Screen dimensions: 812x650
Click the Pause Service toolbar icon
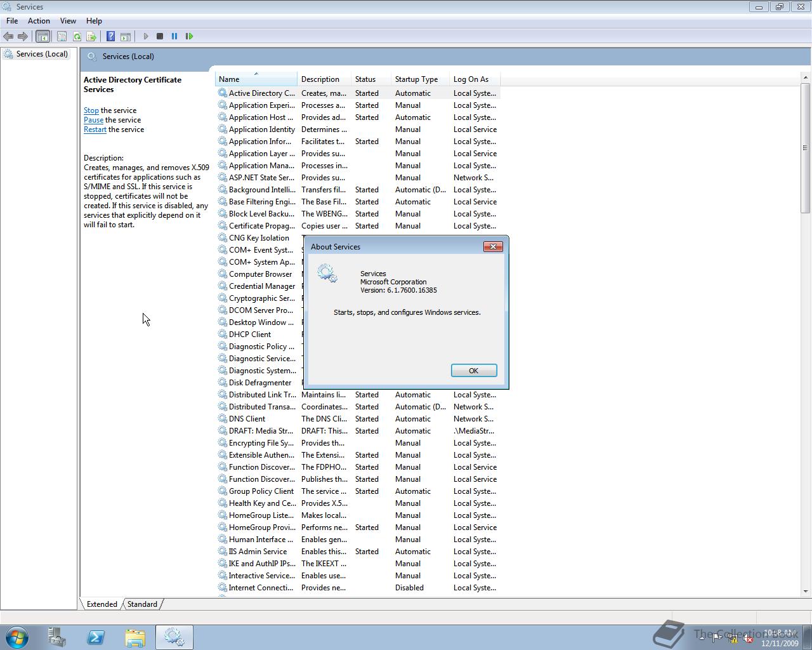[174, 36]
